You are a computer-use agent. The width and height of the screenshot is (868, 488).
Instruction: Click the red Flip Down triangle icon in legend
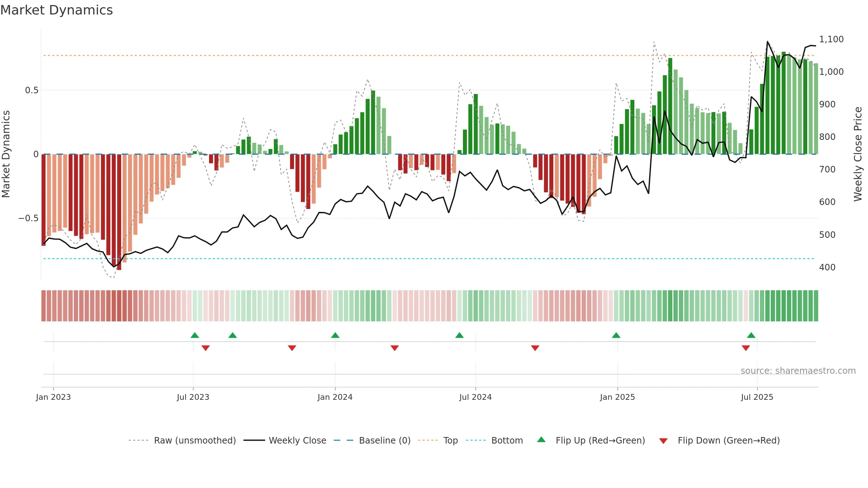point(663,441)
